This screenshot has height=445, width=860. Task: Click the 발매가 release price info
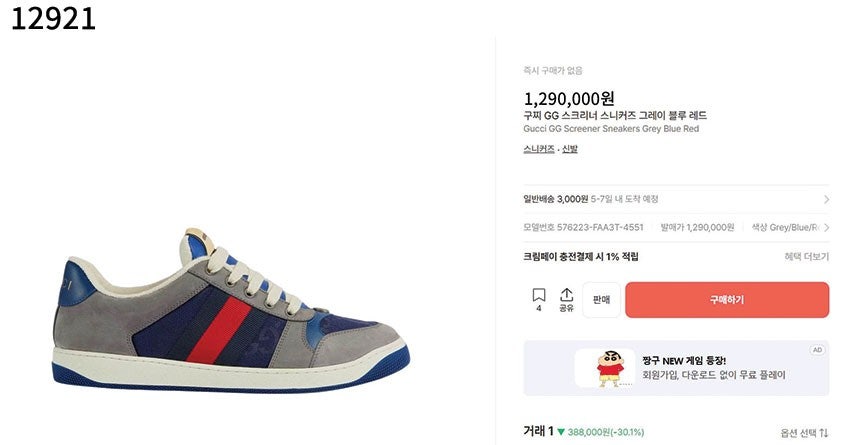click(x=697, y=228)
